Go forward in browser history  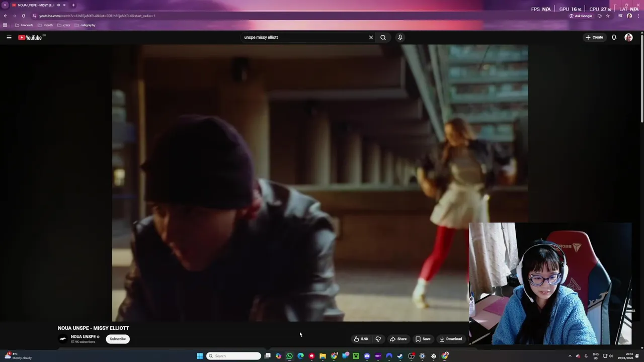(14, 16)
